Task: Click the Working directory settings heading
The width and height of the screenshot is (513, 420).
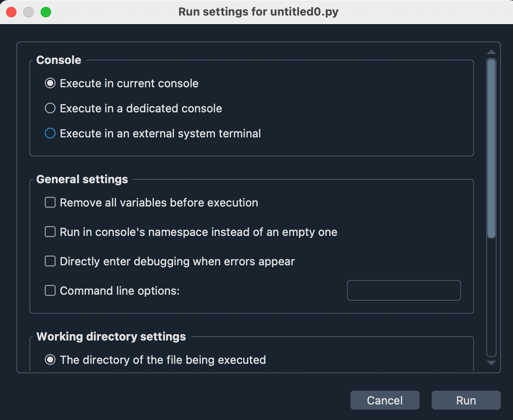Action: [111, 337]
